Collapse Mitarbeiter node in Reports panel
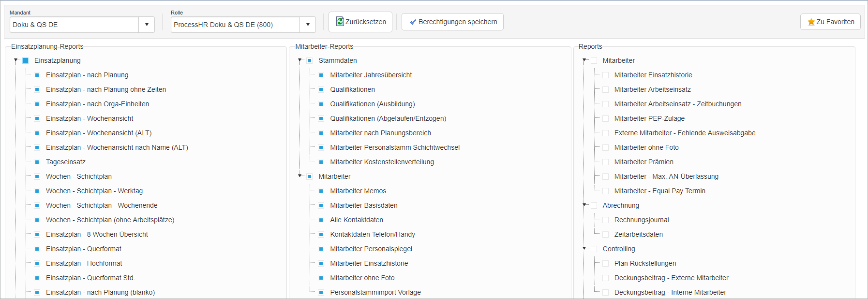 (x=584, y=60)
